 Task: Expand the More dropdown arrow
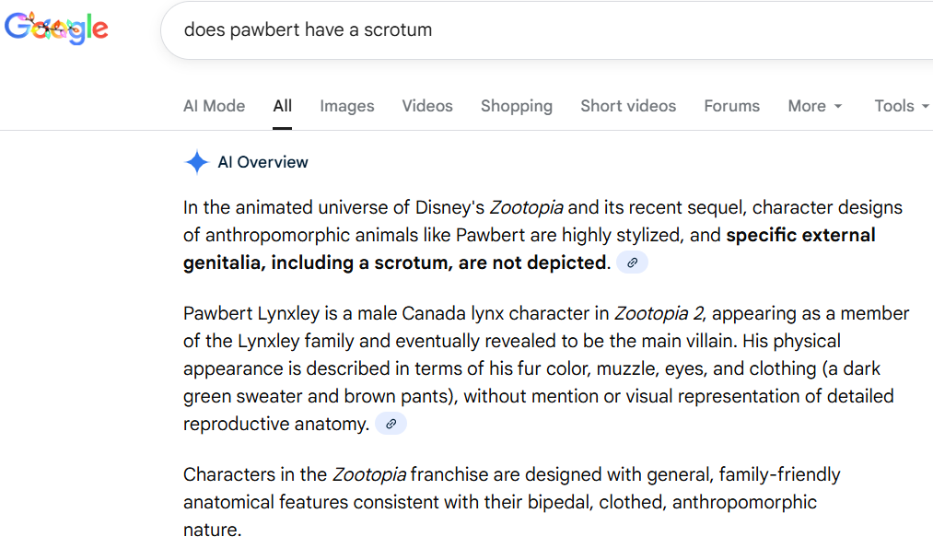tap(838, 107)
